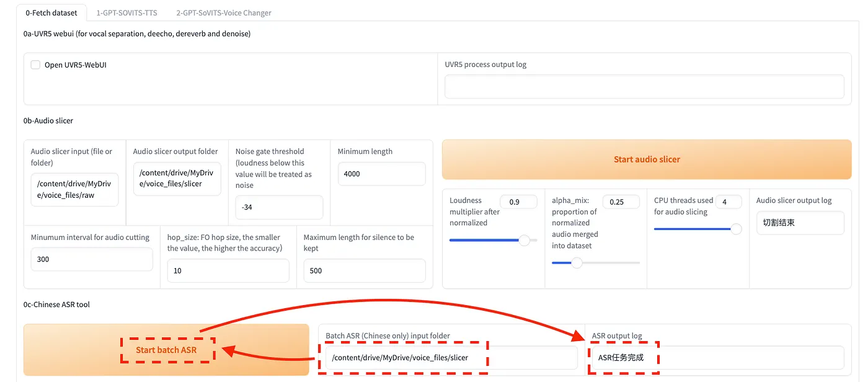The height and width of the screenshot is (382, 868).
Task: Go to the 2-GPT-SoVITS-Voice Changer tab
Action: click(224, 12)
